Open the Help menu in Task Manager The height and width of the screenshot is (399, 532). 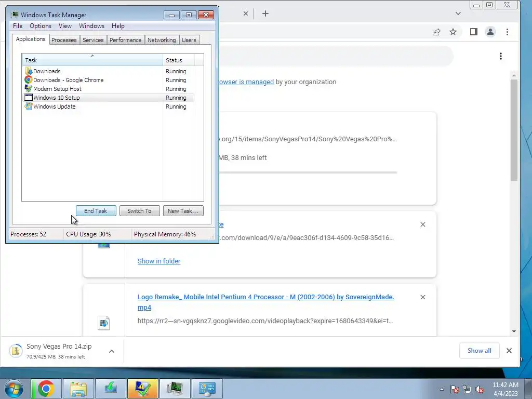(118, 26)
